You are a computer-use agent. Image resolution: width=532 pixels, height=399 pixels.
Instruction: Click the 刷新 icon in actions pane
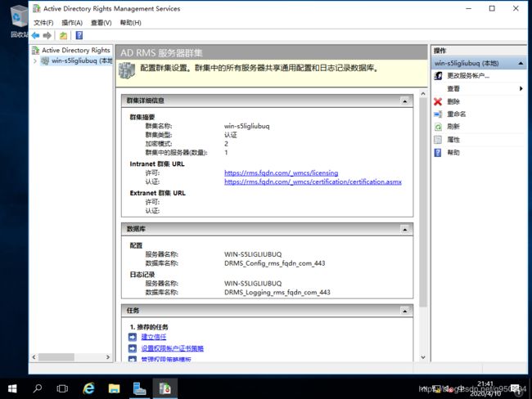438,127
